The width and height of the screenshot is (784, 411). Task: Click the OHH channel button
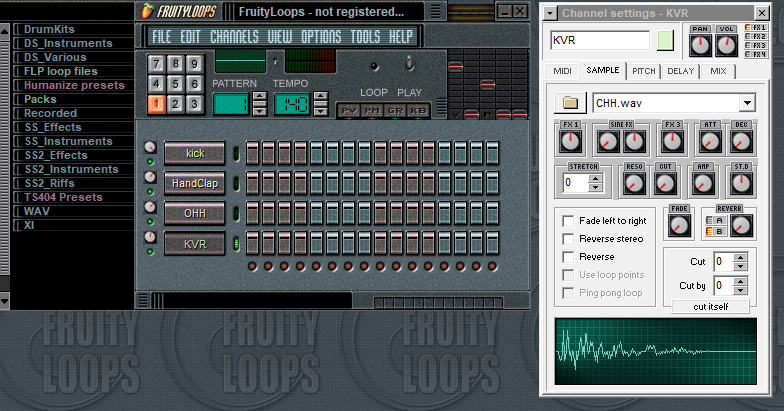(194, 213)
